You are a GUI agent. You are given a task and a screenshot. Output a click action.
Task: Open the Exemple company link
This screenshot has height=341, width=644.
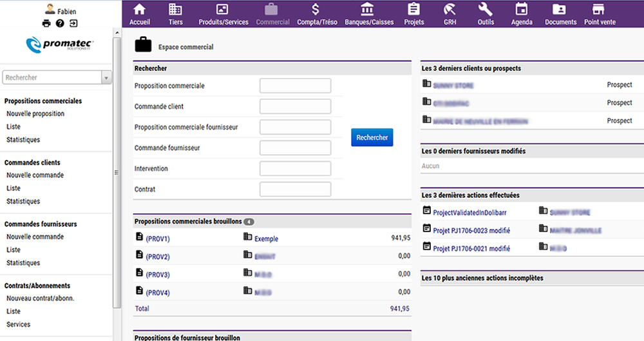coord(266,239)
